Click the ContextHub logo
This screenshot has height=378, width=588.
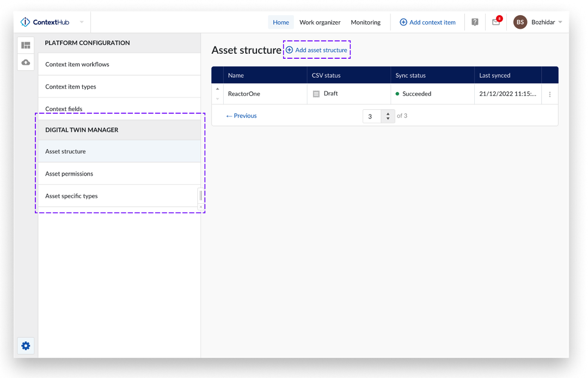(45, 22)
